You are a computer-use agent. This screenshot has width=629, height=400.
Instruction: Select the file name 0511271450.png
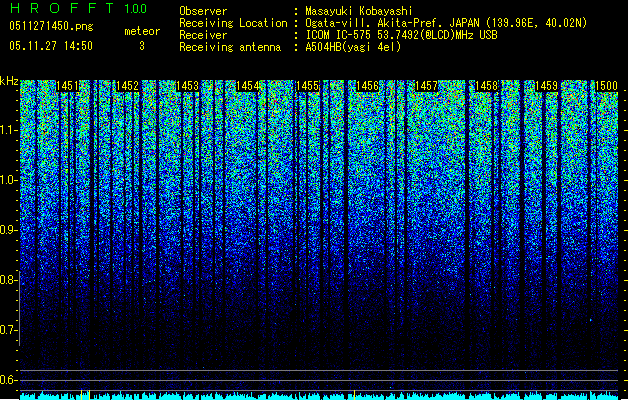tap(51, 26)
